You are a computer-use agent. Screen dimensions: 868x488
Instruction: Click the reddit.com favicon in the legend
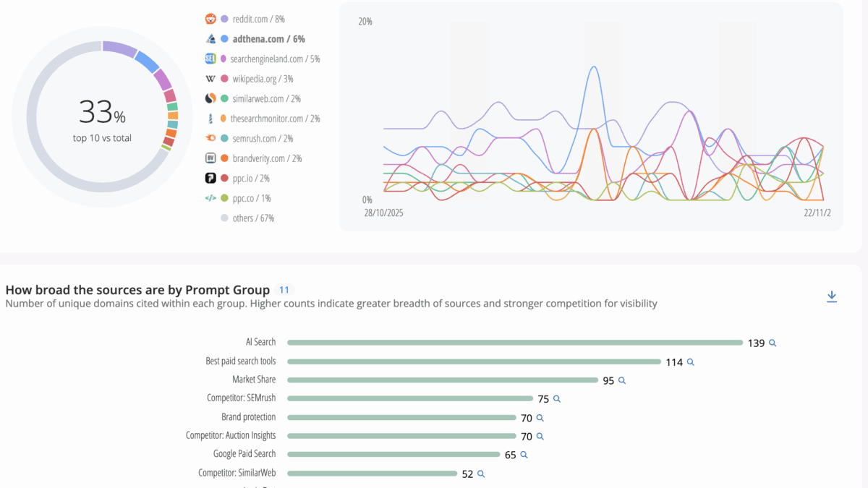[210, 19]
